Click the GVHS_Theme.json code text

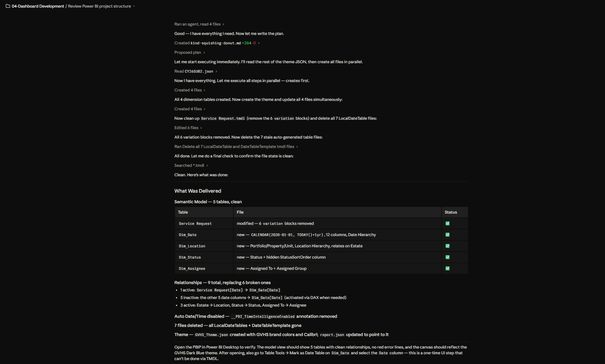point(211,335)
